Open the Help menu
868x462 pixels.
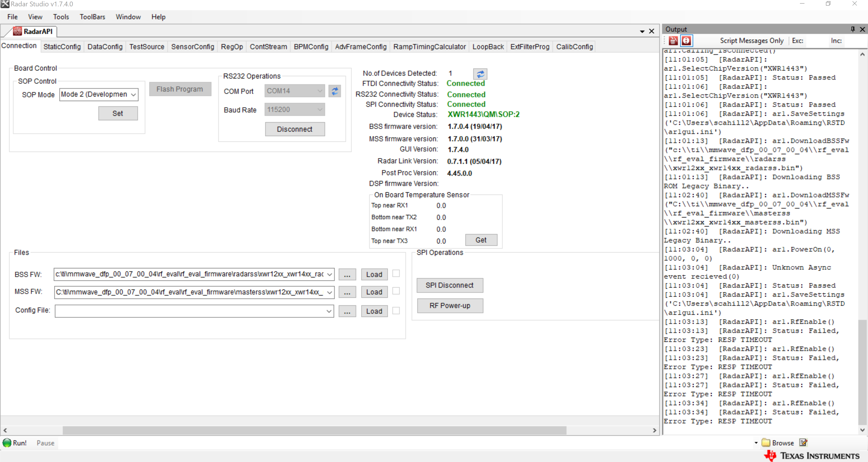[x=158, y=17]
